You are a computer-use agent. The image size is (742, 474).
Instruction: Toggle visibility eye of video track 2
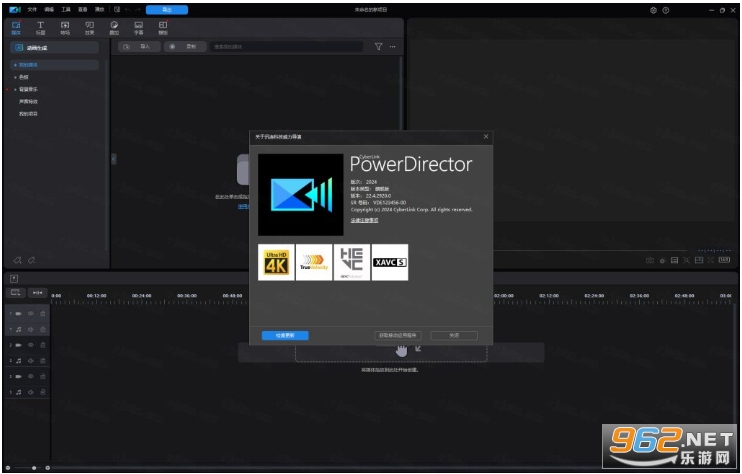click(x=31, y=345)
